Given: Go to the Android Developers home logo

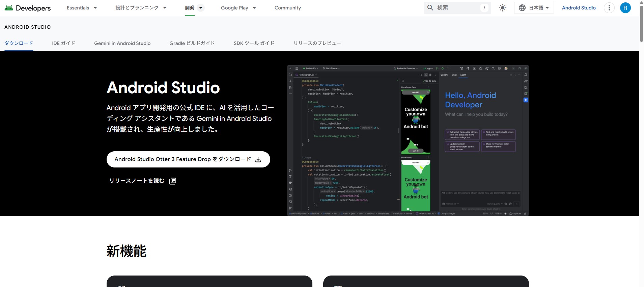Looking at the screenshot, I should tap(28, 8).
